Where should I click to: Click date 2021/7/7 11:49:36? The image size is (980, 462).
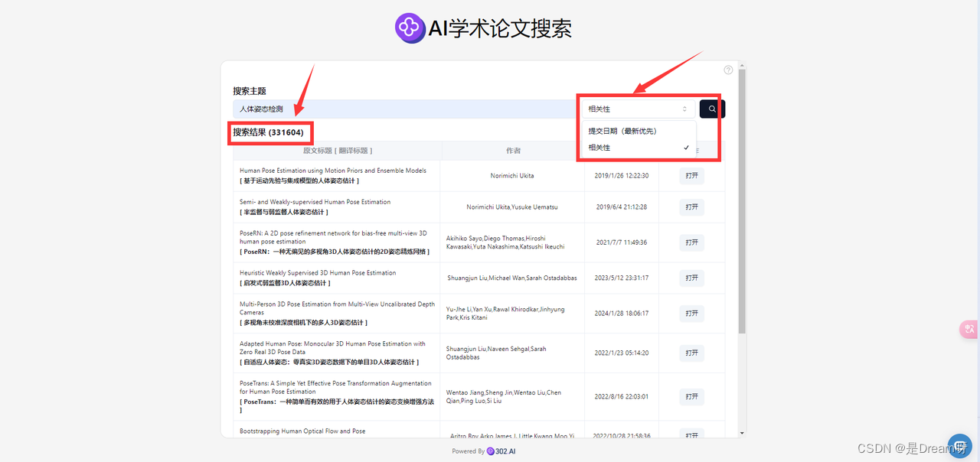point(622,242)
